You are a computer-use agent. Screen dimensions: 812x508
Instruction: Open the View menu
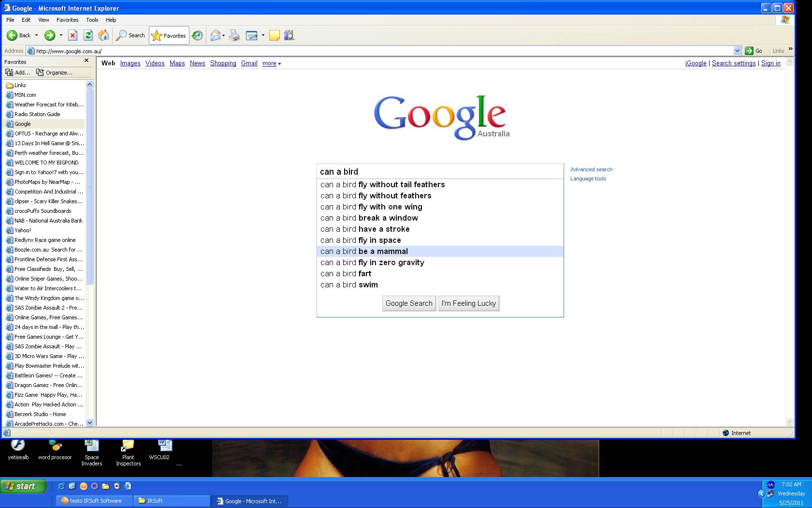click(43, 20)
